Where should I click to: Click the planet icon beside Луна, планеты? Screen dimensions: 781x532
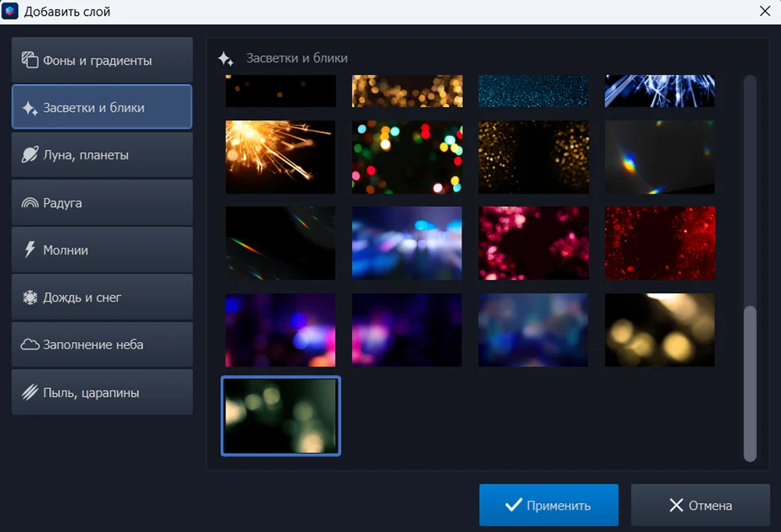click(30, 155)
